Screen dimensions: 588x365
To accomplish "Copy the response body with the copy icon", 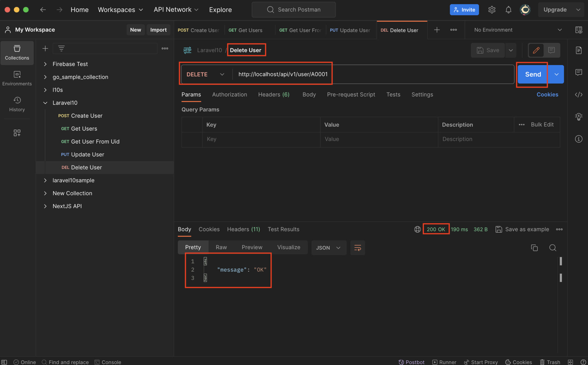I will [x=534, y=248].
